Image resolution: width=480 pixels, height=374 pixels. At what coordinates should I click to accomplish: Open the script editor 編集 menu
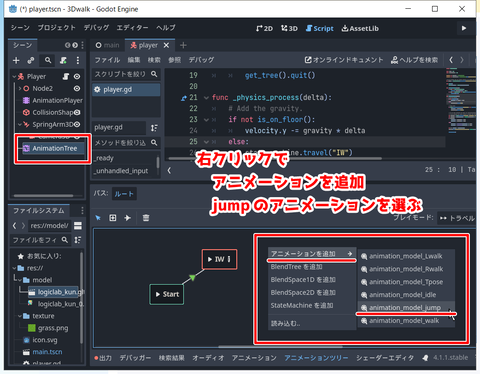click(x=134, y=60)
